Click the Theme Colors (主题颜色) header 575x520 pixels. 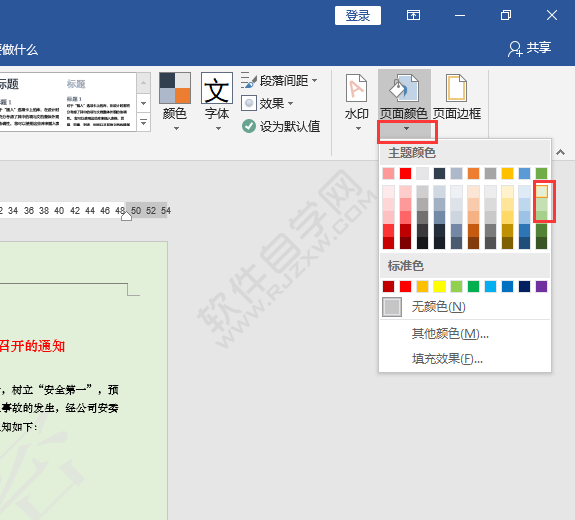pyautogui.click(x=411, y=153)
